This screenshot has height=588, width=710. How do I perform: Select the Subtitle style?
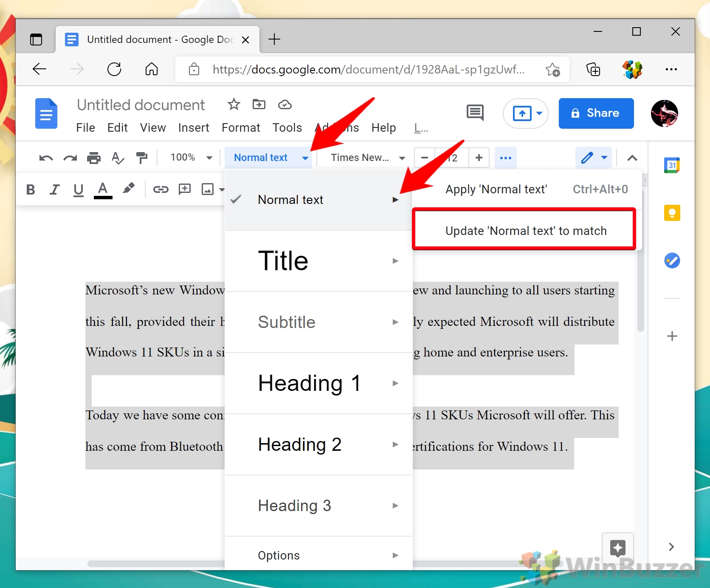(318, 322)
